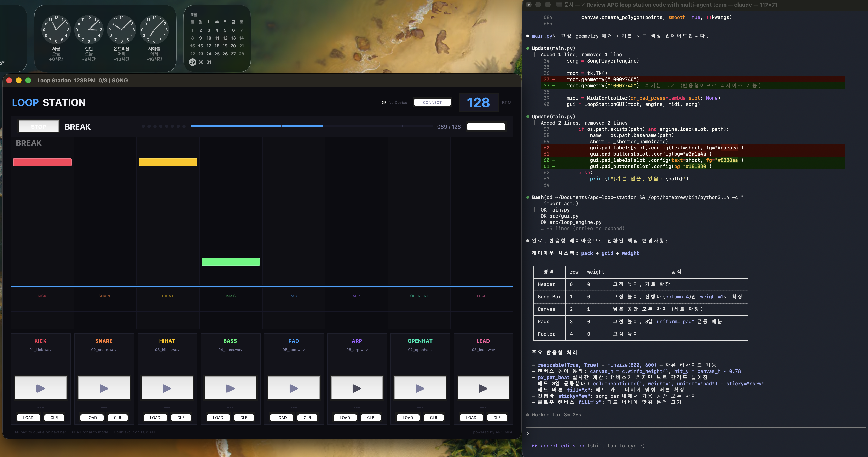This screenshot has width=868, height=457.
Task: Click the red KICK note block in the canvas
Action: 42,162
